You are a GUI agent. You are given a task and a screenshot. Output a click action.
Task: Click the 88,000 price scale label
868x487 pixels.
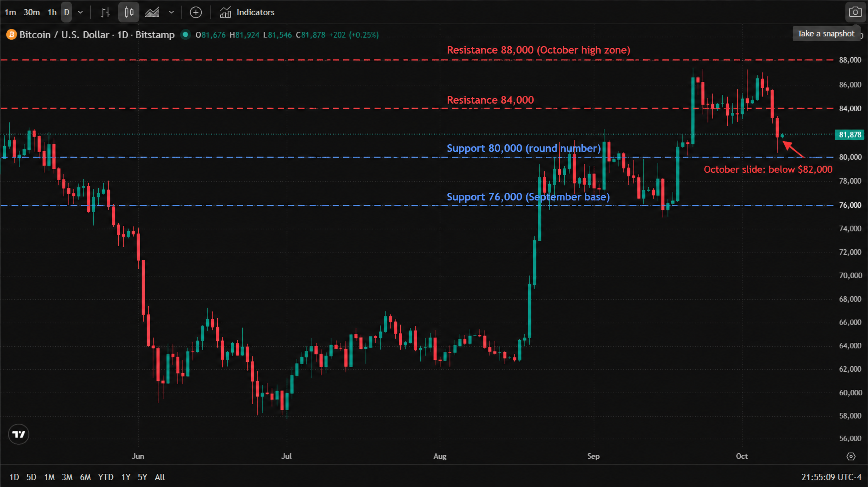pyautogui.click(x=850, y=60)
